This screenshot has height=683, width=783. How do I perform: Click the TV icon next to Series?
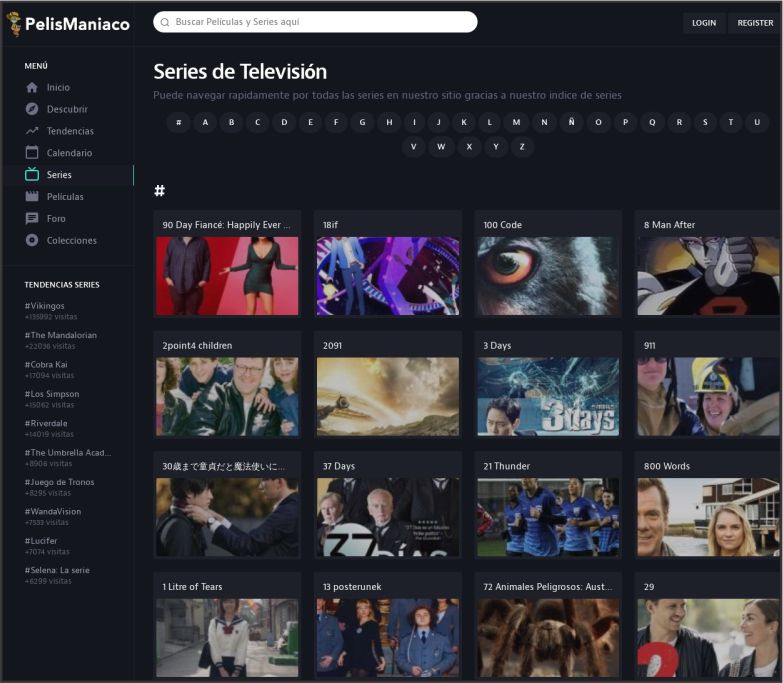pyautogui.click(x=32, y=175)
